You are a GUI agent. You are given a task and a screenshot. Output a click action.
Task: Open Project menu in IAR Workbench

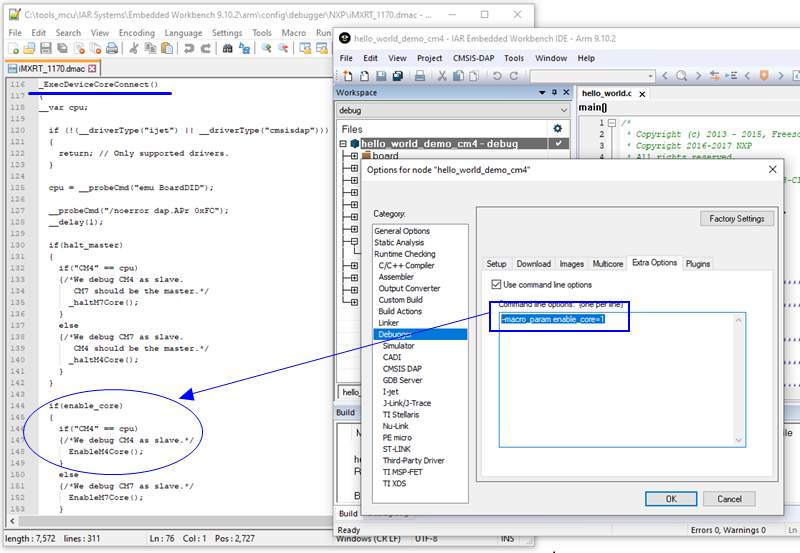click(430, 58)
